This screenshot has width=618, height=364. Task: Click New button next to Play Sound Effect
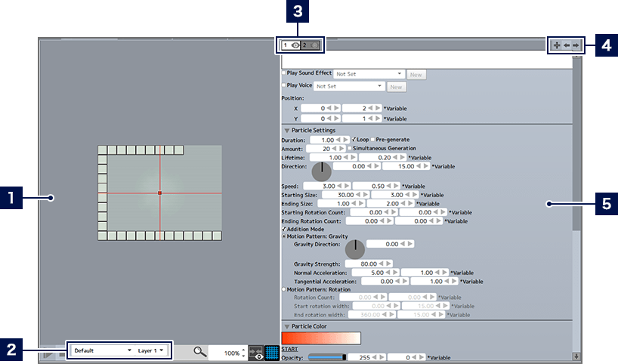tap(416, 74)
